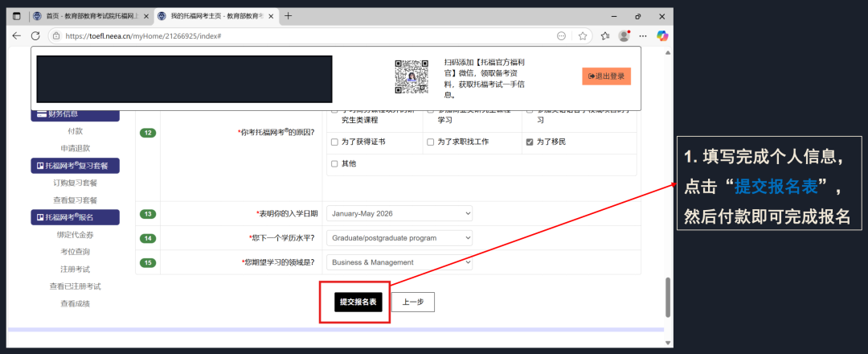View site information lock icon

click(x=56, y=36)
